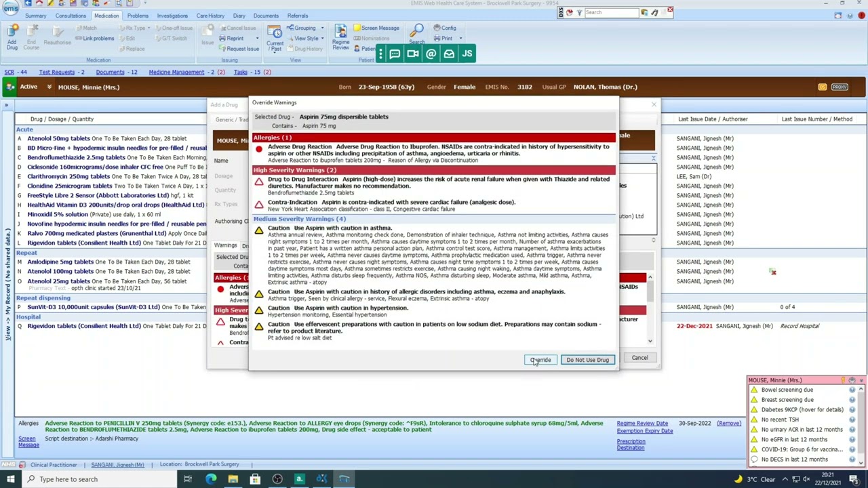The height and width of the screenshot is (488, 868).
Task: Open the Referrals tab
Action: [x=298, y=16]
